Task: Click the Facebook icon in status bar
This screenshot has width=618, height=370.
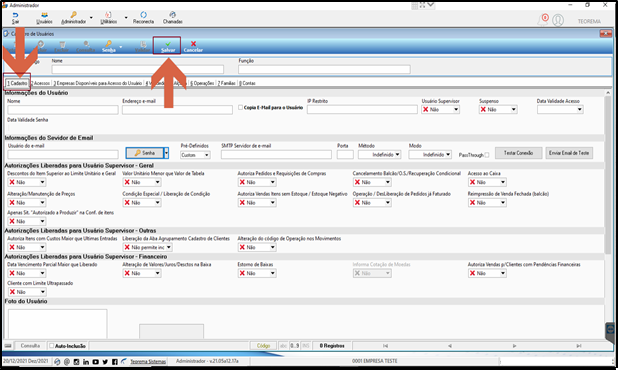Action: click(115, 362)
